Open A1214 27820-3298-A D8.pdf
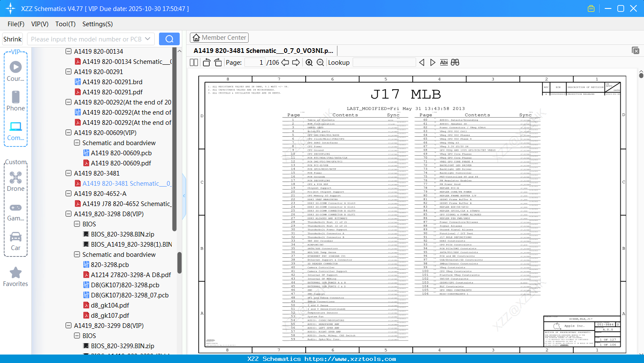 coord(131,275)
